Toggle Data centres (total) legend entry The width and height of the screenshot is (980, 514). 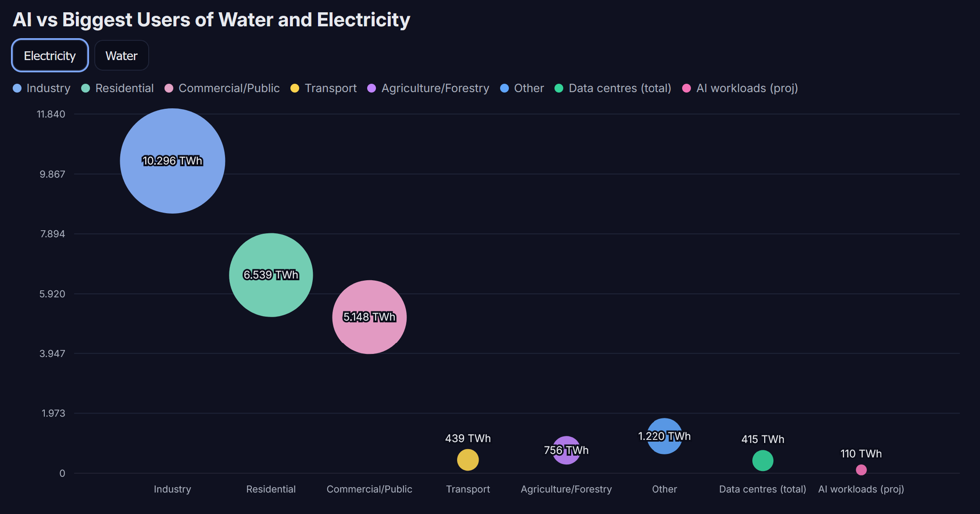613,88
